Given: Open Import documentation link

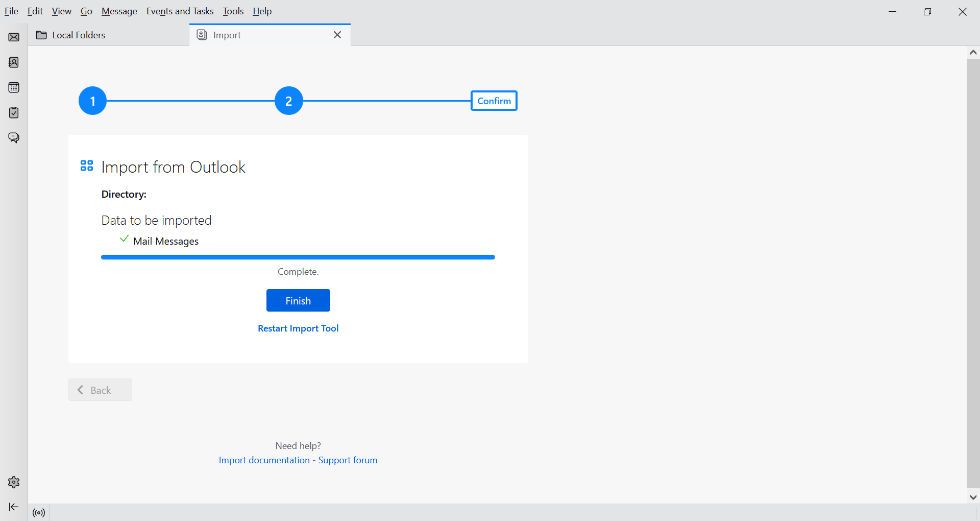Looking at the screenshot, I should (264, 460).
